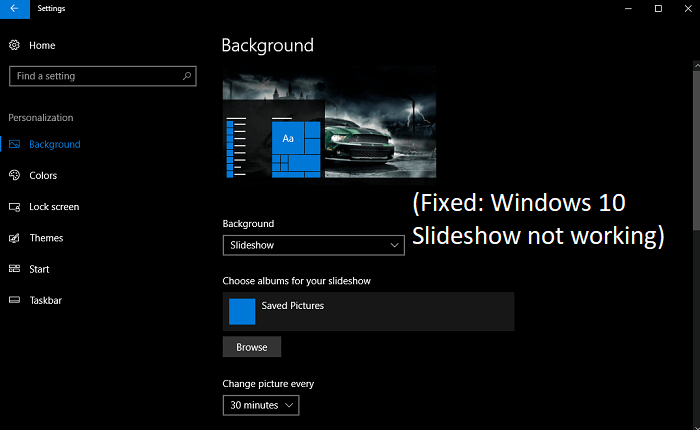Click the Browse button
The width and height of the screenshot is (700, 430).
tap(252, 347)
